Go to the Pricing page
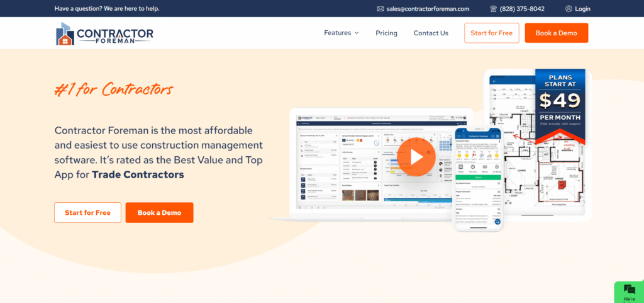The width and height of the screenshot is (644, 303). [x=386, y=33]
